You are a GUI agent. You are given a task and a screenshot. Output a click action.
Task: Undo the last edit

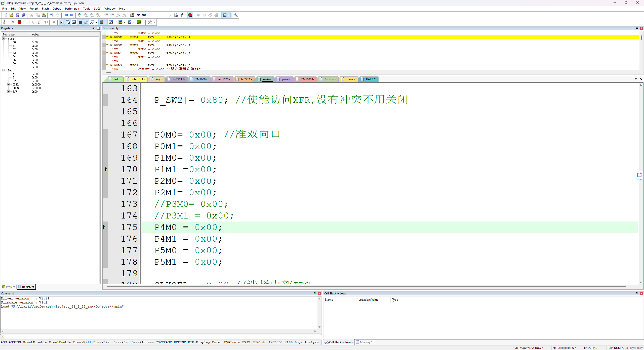coord(52,15)
